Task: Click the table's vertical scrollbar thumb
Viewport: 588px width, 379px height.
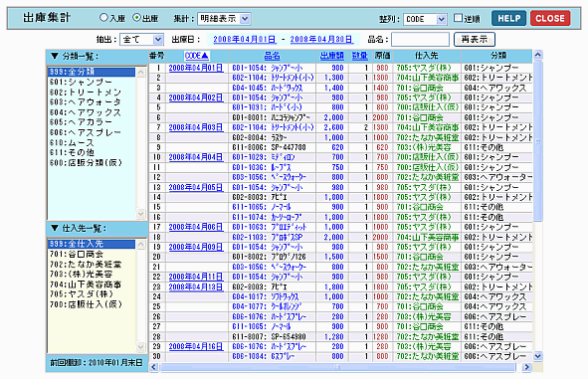Action: [x=537, y=141]
